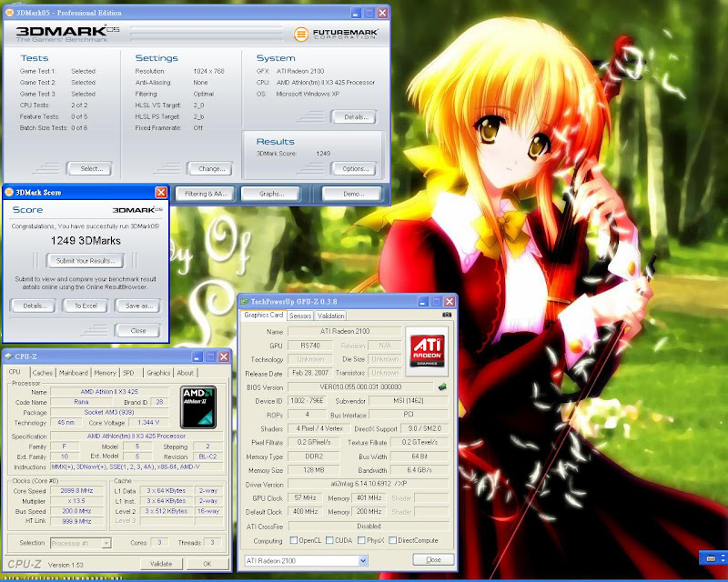
Task: Click Submit Your Results... button
Action: point(86,261)
